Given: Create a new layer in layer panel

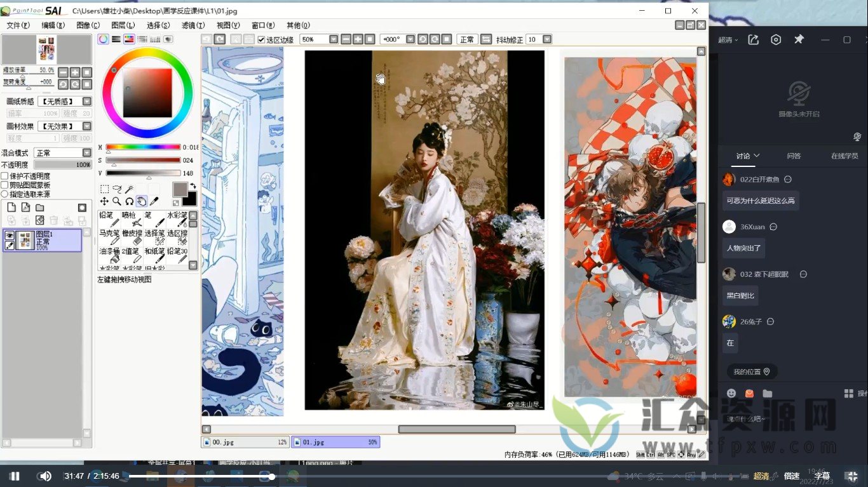Looking at the screenshot, I should click(x=11, y=208).
